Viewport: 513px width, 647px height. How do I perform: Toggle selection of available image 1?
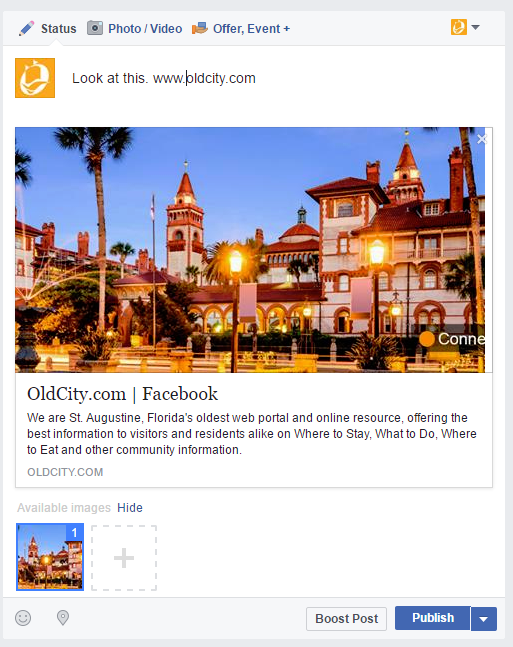pos(50,557)
